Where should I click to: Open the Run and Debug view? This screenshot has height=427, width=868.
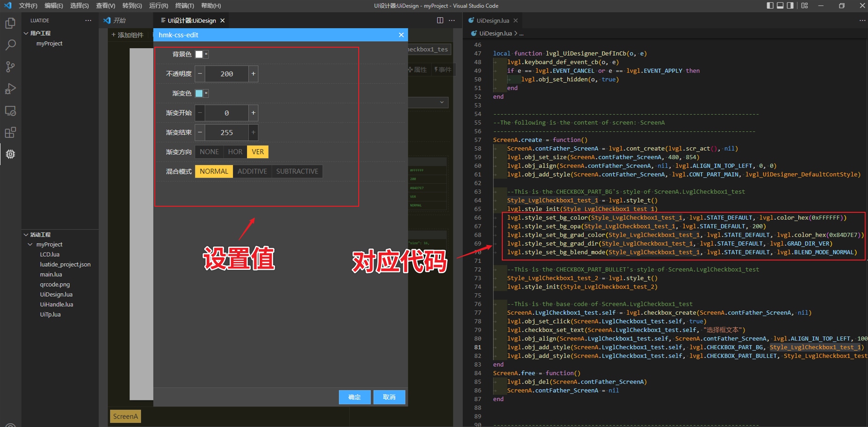point(10,89)
